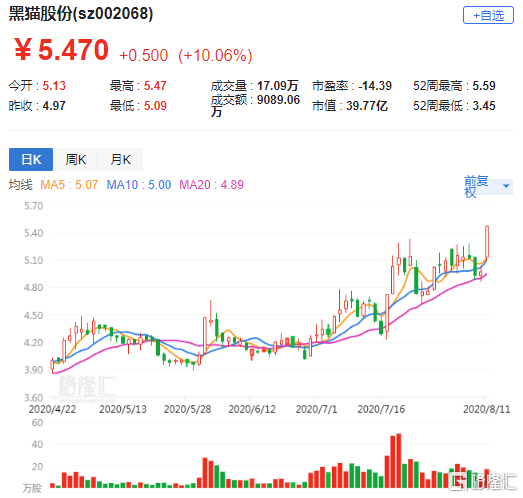Click date label 2020/4/22
Image resolution: width=523 pixels, height=498 pixels.
click(52, 409)
